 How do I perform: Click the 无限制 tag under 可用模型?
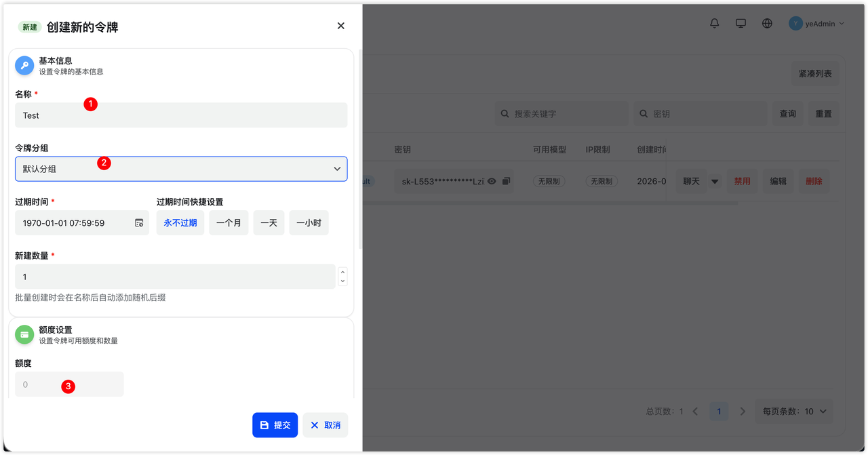[x=549, y=181]
